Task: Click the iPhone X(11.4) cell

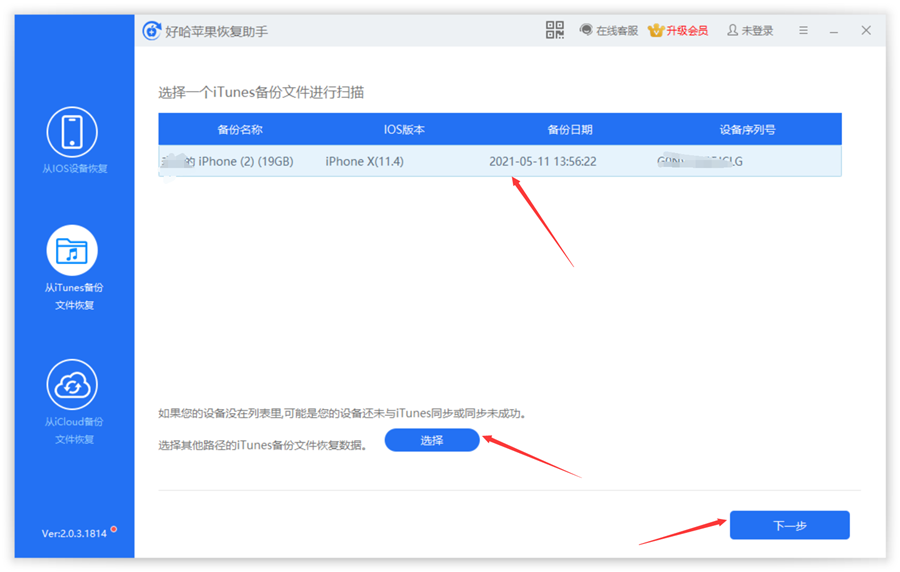Action: [x=364, y=162]
